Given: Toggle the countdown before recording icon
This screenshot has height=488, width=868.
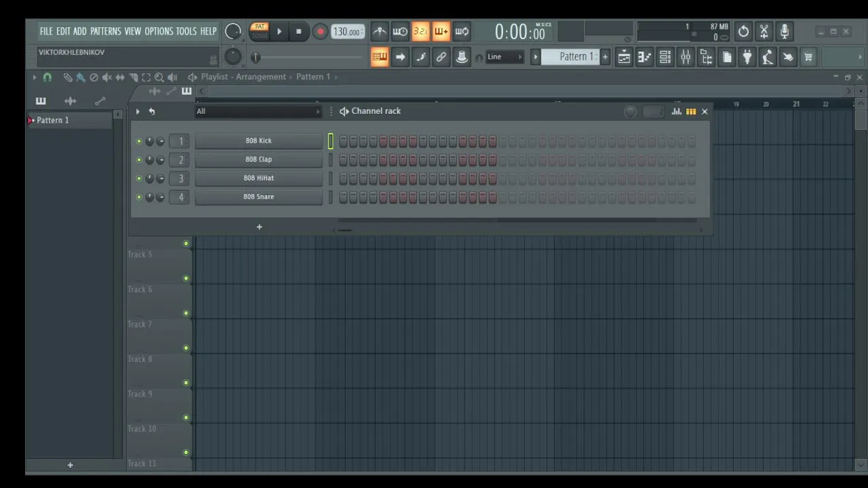Looking at the screenshot, I should [x=420, y=31].
